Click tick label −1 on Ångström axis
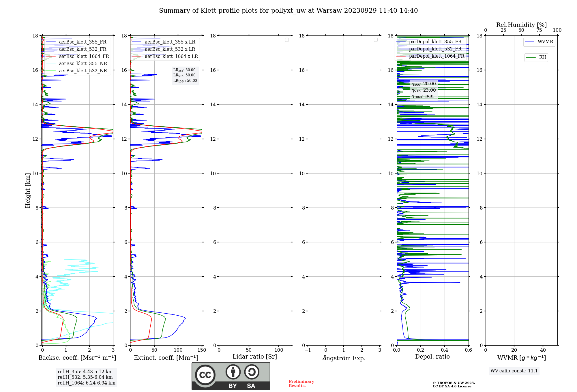 308,350
